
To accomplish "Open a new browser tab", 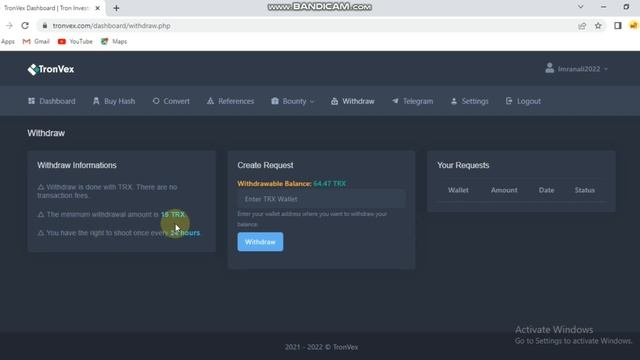I will [x=116, y=8].
